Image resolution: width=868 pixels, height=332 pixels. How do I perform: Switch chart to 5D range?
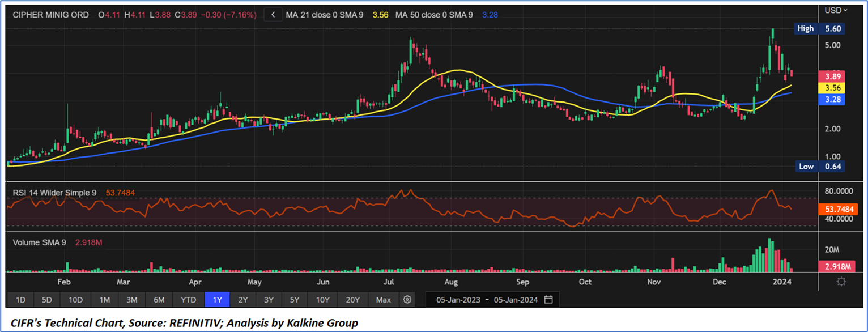47,299
